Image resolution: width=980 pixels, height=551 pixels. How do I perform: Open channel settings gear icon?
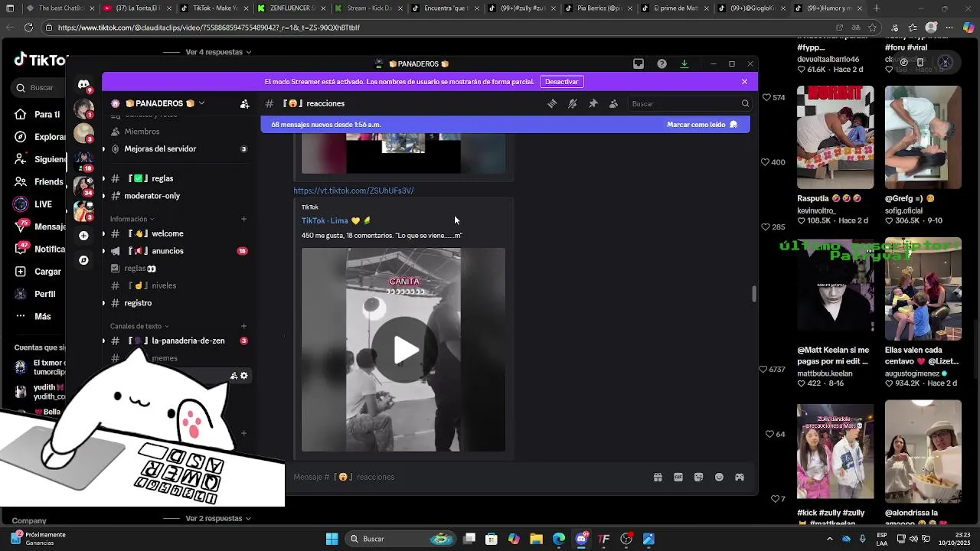pos(244,376)
